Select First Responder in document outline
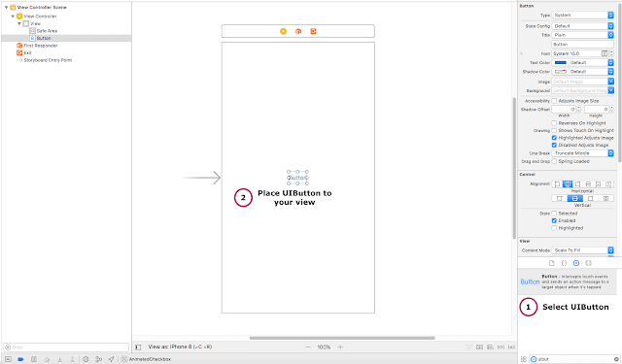This screenshot has width=622, height=364. point(41,46)
